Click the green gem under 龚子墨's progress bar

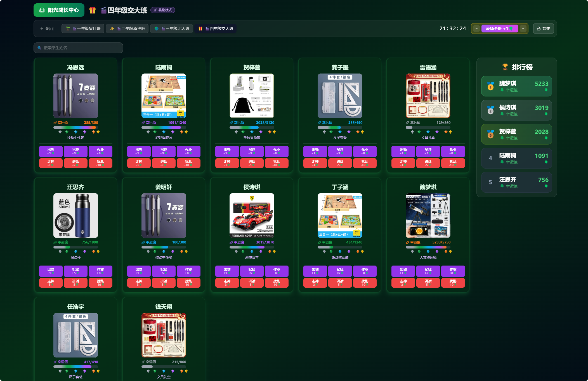(x=331, y=132)
